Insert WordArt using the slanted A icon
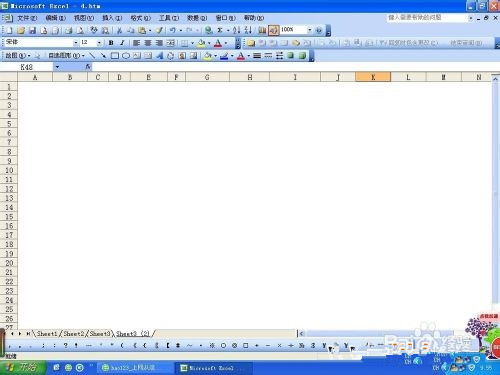Screen dimensions: 500x375 (x=159, y=56)
